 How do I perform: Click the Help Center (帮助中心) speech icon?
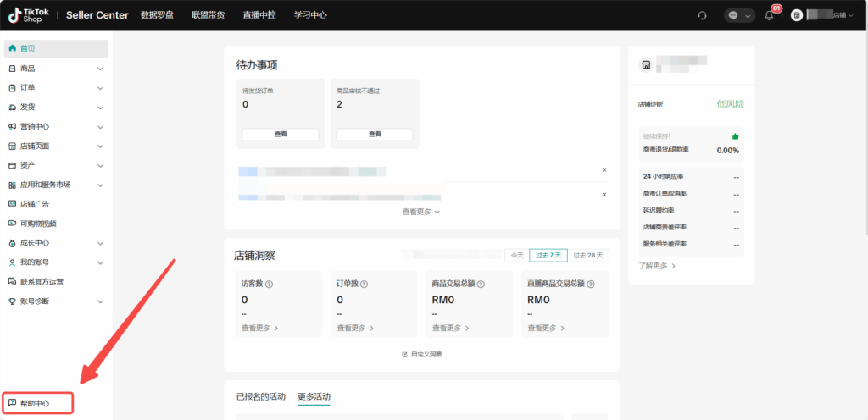click(13, 403)
